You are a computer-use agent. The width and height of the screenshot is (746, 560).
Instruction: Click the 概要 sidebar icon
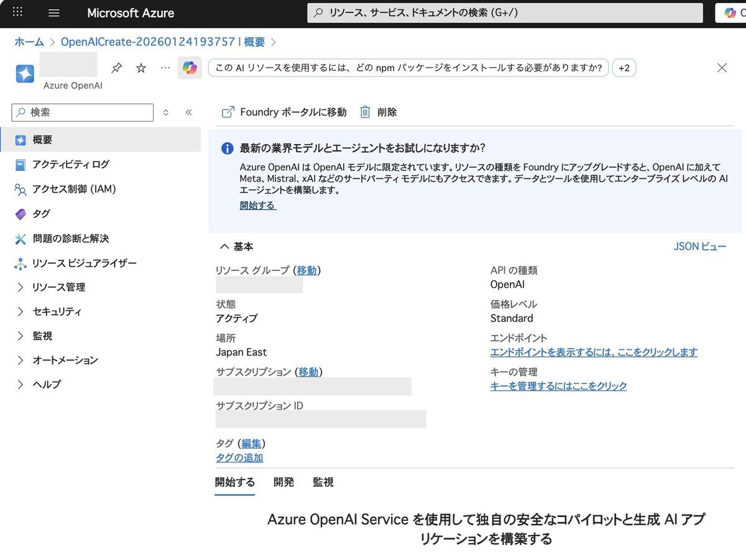[x=21, y=140]
